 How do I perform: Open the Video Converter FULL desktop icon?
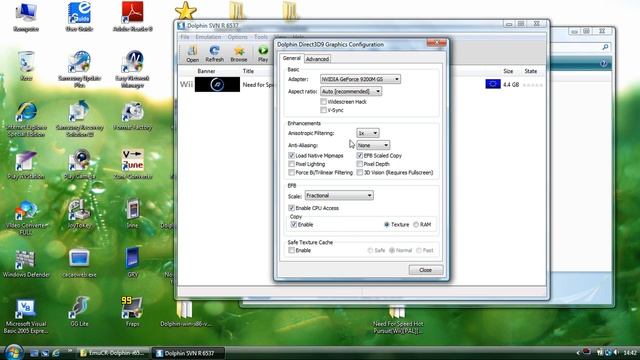tap(27, 217)
